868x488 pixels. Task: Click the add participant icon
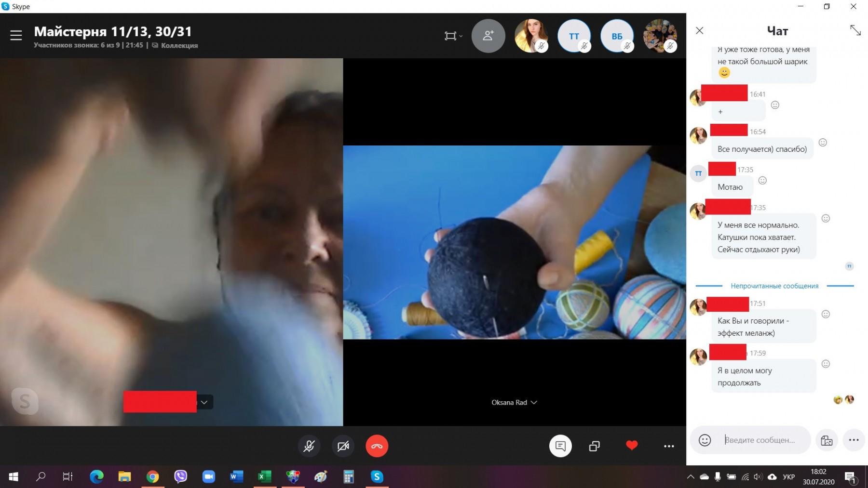(x=488, y=36)
